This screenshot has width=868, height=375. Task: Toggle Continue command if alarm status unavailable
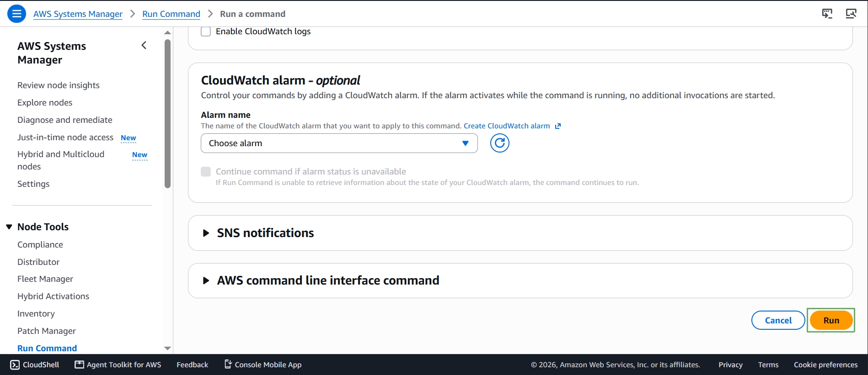(206, 171)
